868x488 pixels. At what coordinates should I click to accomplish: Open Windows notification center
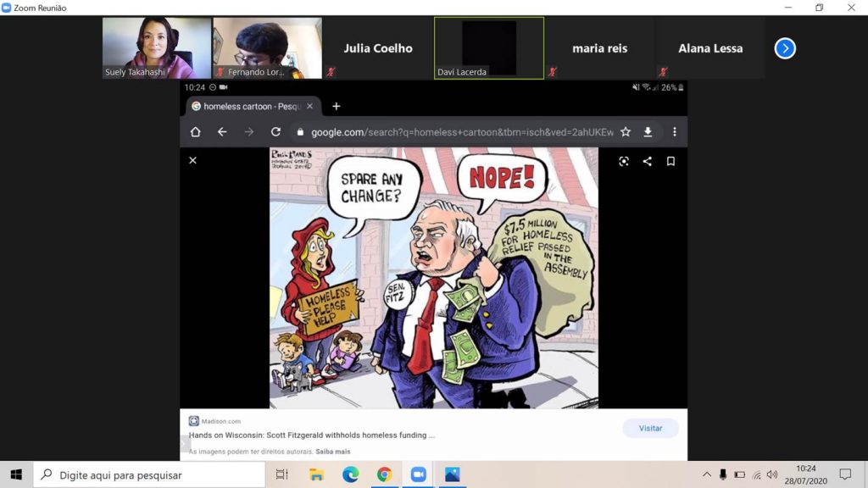pyautogui.click(x=845, y=474)
